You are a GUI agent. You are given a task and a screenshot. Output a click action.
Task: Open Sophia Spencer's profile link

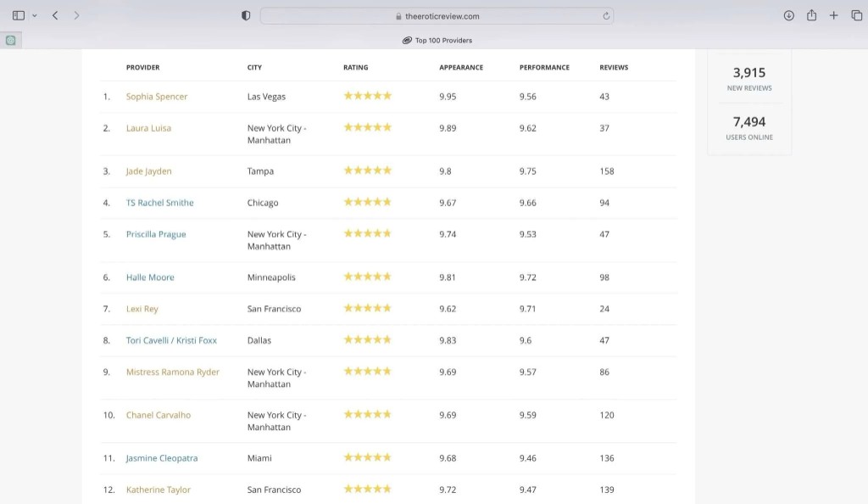click(x=157, y=97)
